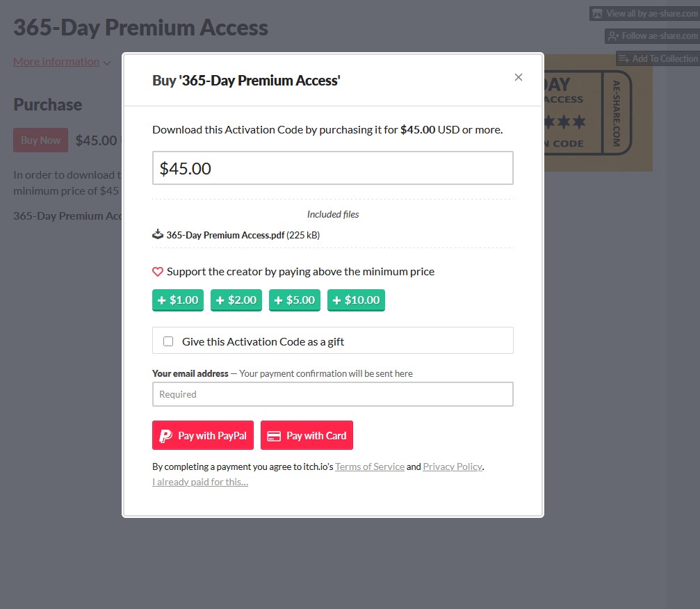Viewport: 700px width, 609px height.
Task: Follow ae-share.com
Action: click(x=652, y=36)
